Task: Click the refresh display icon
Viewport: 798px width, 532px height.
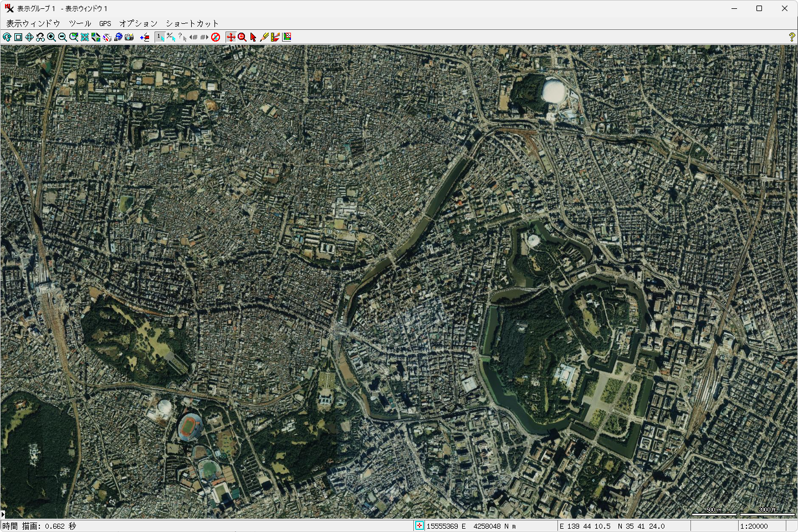Action: point(7,37)
